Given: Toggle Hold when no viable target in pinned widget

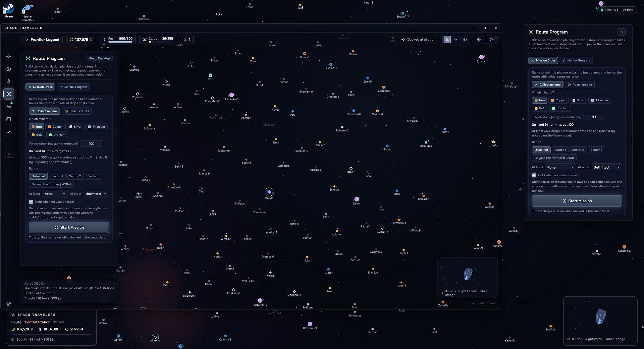Looking at the screenshot, I should point(534,175).
